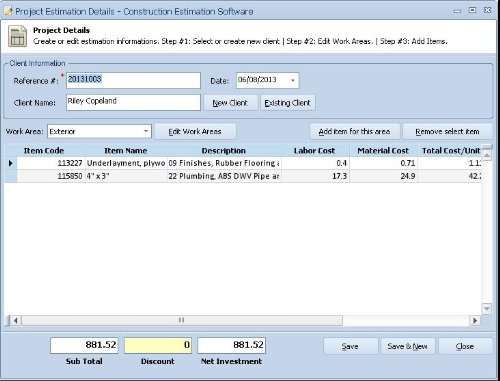Viewport: 500px width, 381px height.
Task: Select the cell with item code 115850
Action: (x=51, y=176)
